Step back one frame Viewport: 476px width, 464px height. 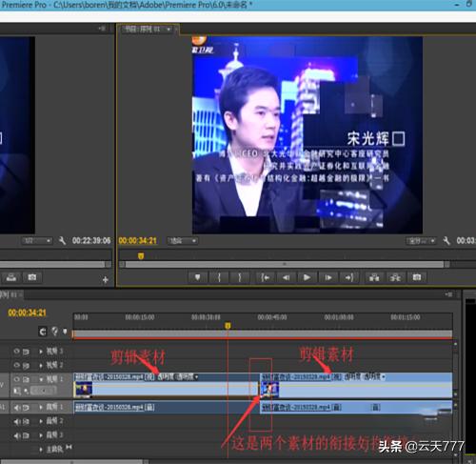pyautogui.click(x=287, y=277)
